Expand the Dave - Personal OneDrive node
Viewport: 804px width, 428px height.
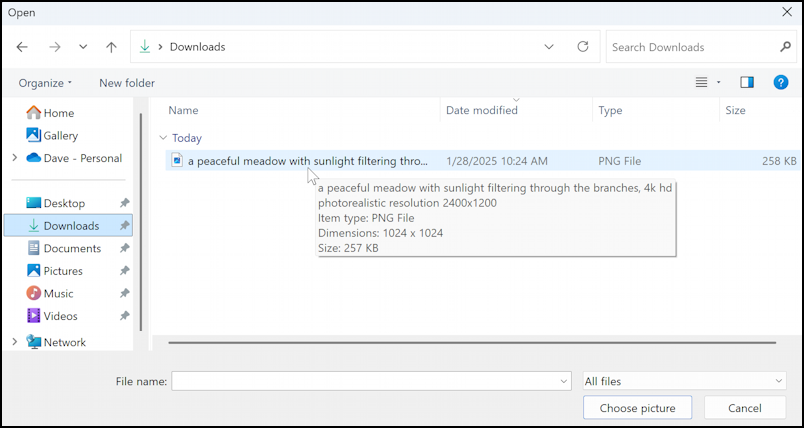[x=14, y=158]
